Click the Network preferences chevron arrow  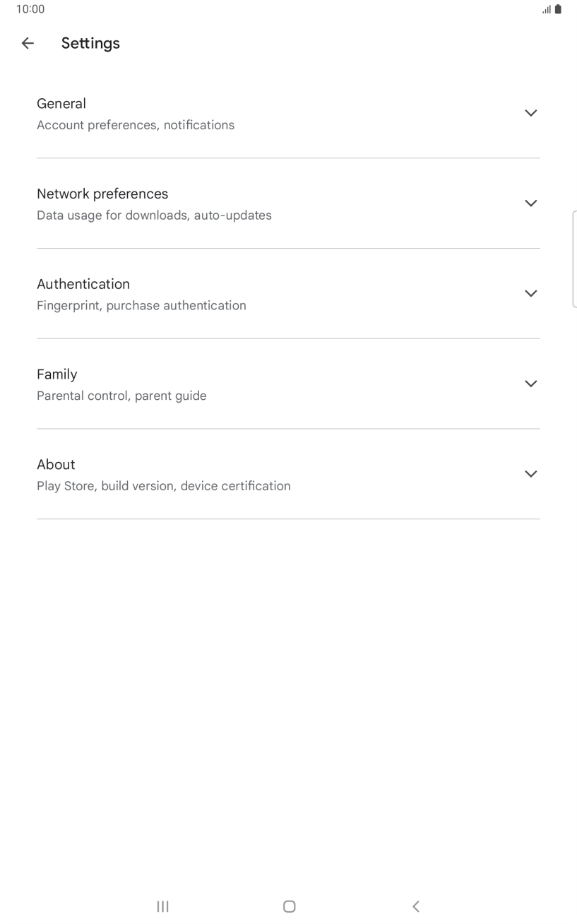point(531,203)
